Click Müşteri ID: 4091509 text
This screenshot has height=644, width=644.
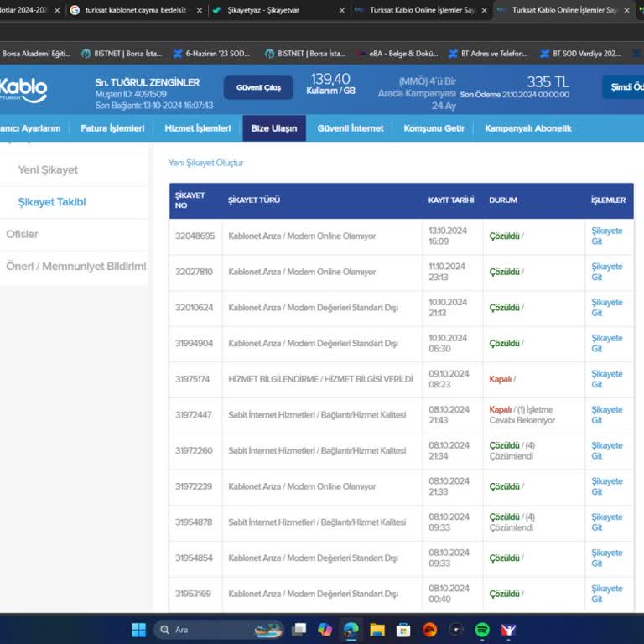pos(131,94)
